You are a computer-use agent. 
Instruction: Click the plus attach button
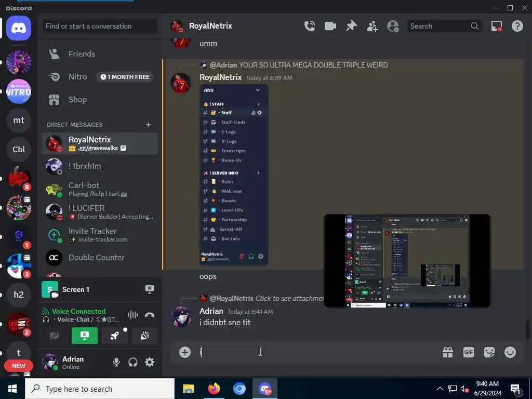(184, 352)
